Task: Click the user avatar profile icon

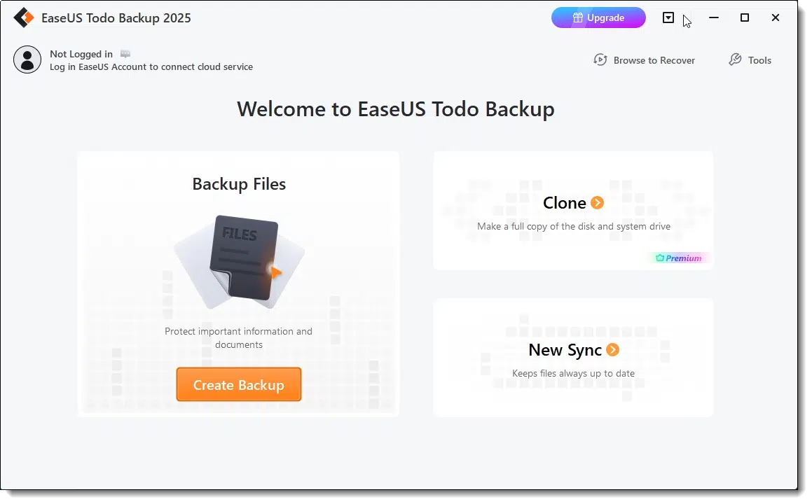Action: pos(27,59)
